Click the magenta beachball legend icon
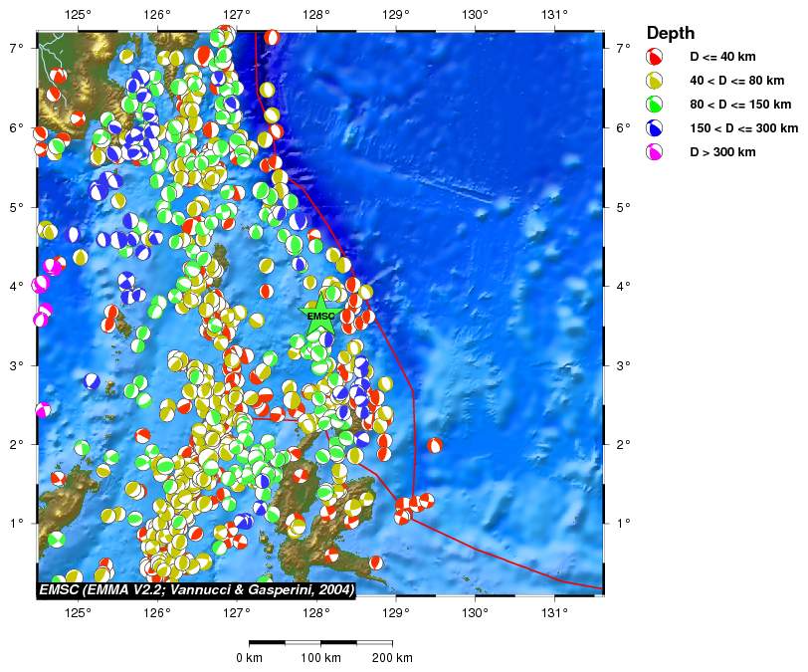 tap(655, 152)
